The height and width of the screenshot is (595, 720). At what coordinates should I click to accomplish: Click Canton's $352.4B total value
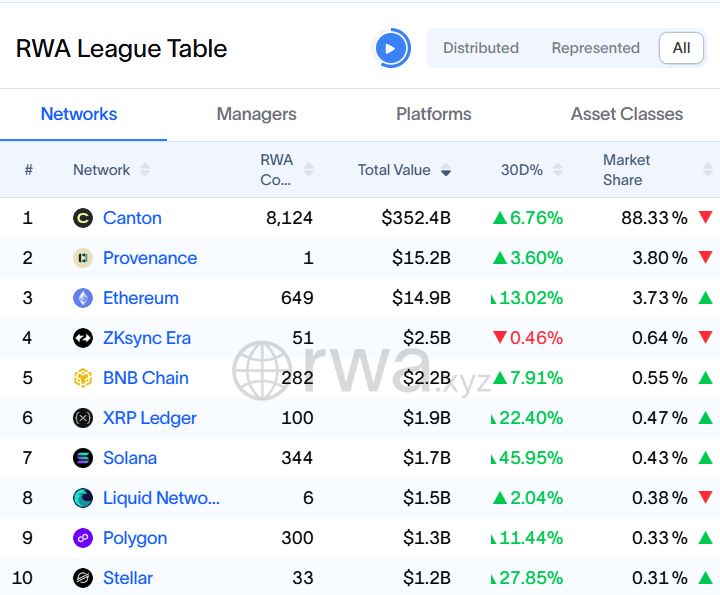(x=416, y=218)
